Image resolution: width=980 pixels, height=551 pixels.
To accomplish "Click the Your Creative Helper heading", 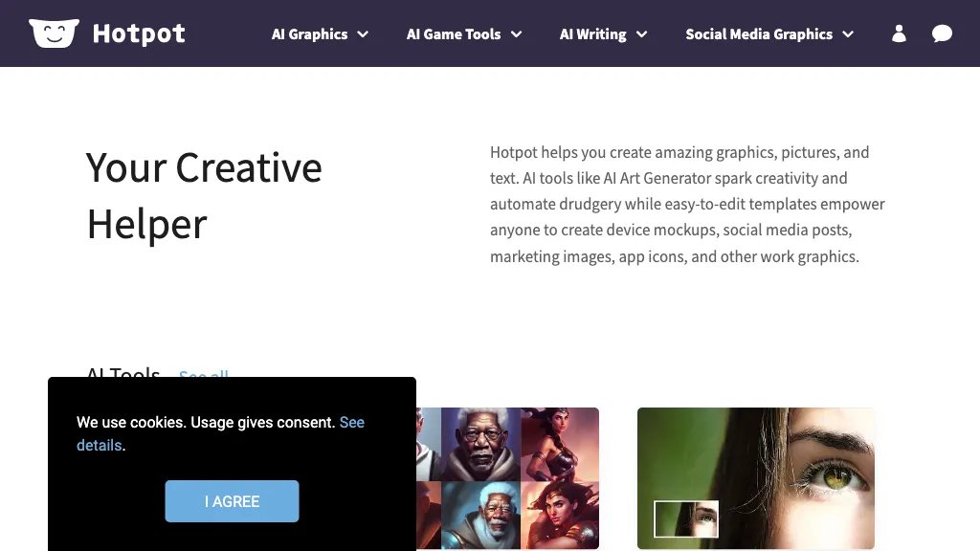I will pos(204,196).
